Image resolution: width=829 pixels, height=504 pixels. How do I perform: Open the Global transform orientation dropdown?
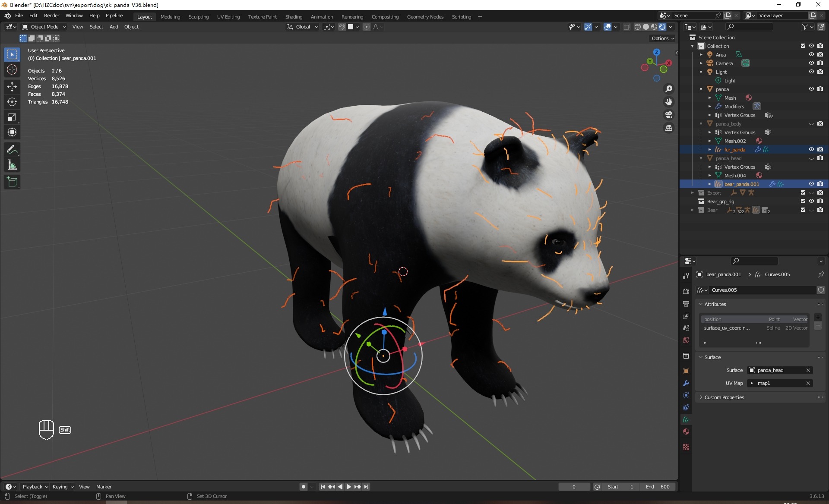click(x=303, y=27)
